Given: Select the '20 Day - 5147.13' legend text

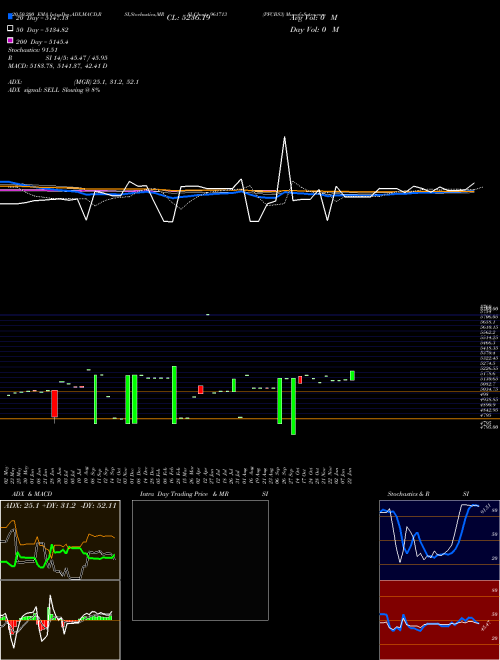Looking at the screenshot, I should click(x=42, y=18).
